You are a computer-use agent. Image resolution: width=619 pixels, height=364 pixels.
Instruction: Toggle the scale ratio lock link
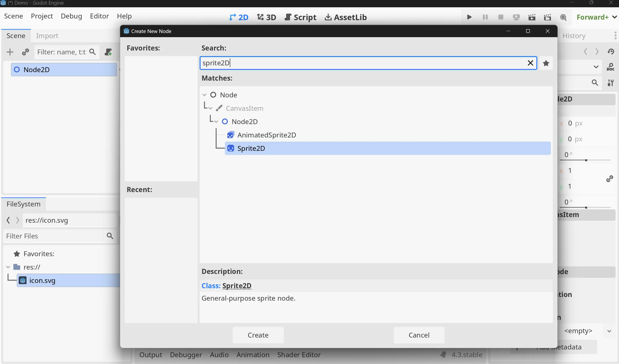(x=610, y=178)
